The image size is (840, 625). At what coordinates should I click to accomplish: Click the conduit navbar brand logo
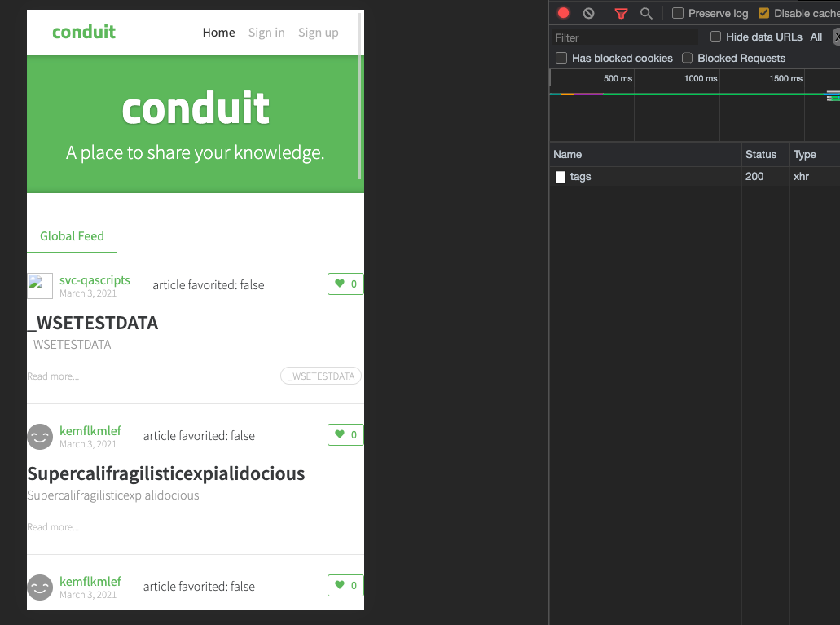click(84, 32)
